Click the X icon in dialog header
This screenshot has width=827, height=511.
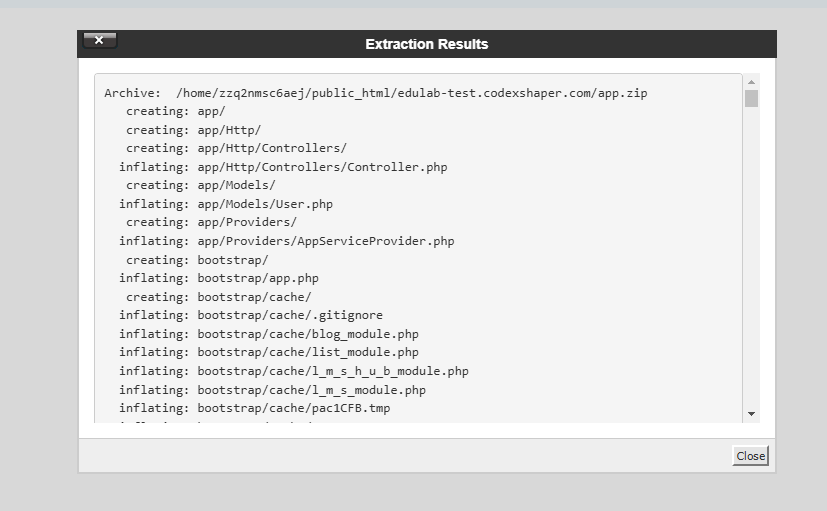point(100,40)
